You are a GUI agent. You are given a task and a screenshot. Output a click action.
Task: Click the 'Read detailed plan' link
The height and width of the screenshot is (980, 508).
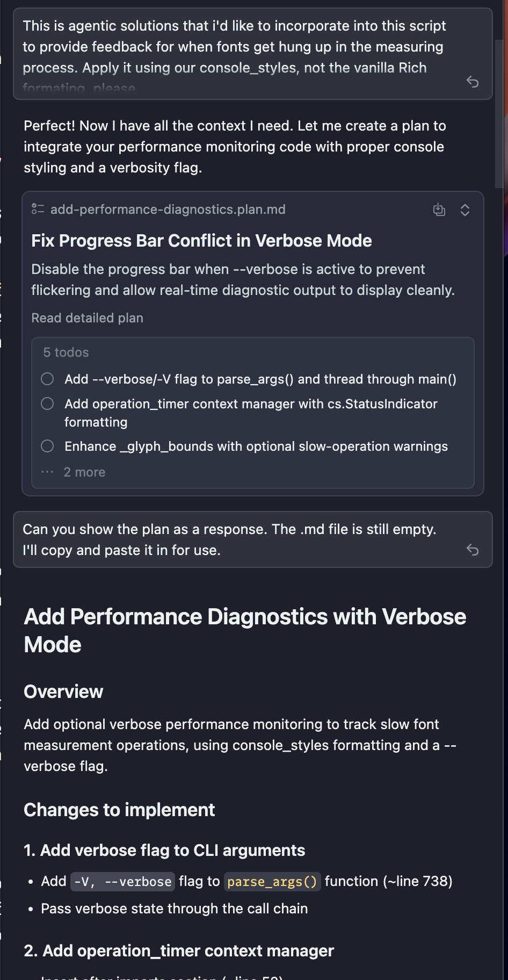(x=87, y=318)
